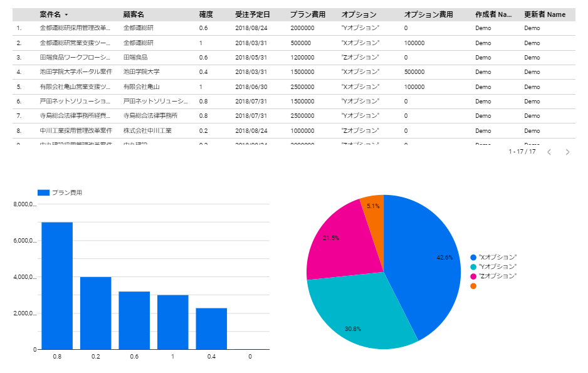The image size is (588, 373).
Task: Select the 5.1% orange pie slice
Action: click(374, 210)
